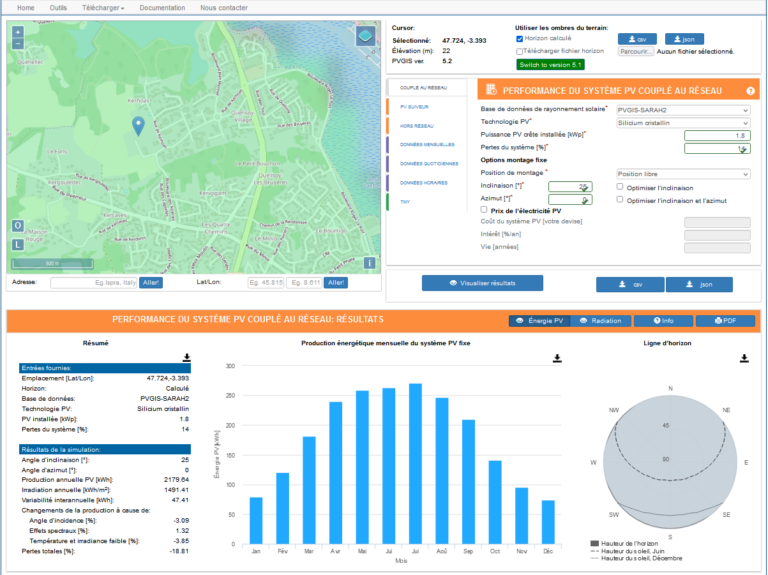Click the Visualiser résultats button
The height and width of the screenshot is (575, 768).
coord(482,283)
